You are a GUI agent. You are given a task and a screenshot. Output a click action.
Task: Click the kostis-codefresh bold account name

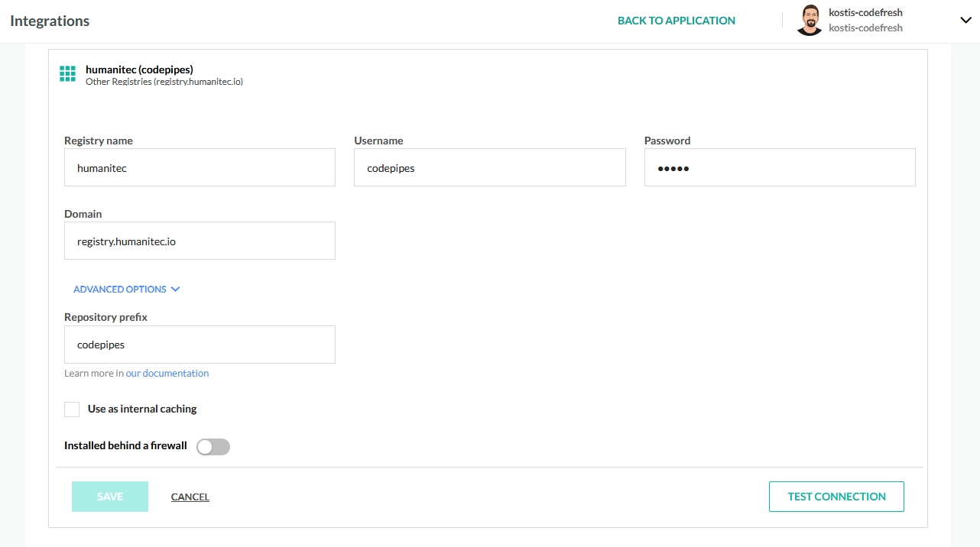coord(865,13)
